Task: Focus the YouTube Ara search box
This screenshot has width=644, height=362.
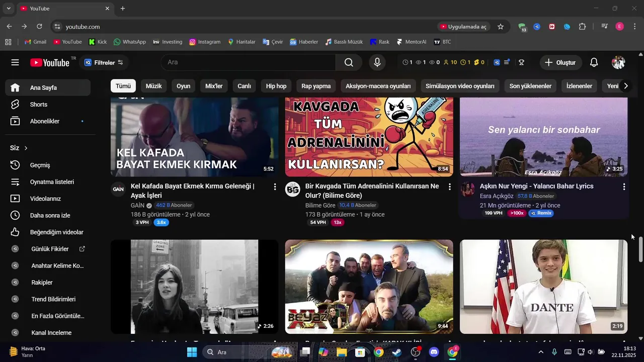Action: point(249,62)
